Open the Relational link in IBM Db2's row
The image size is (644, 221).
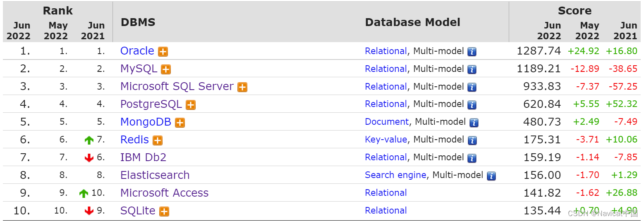(386, 157)
